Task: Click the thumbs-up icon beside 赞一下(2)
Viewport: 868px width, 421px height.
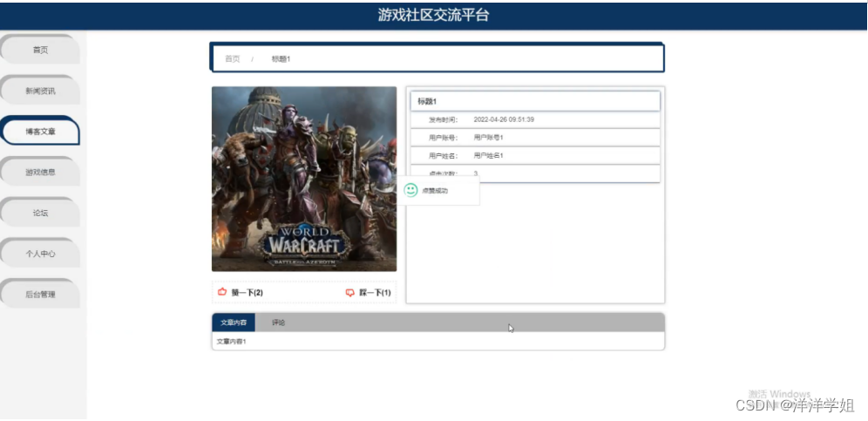Action: [x=222, y=292]
